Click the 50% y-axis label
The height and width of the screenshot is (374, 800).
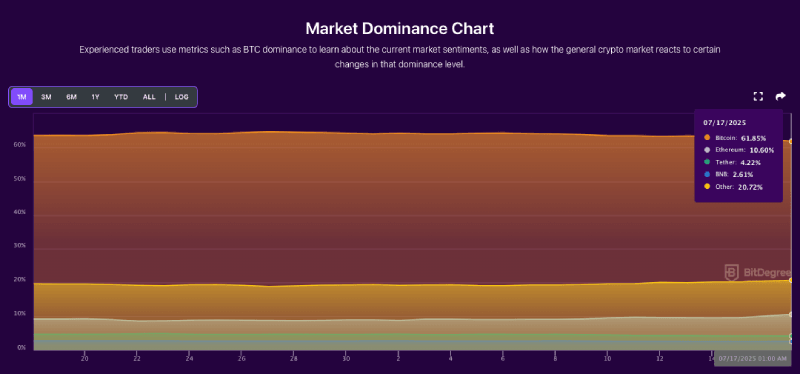[x=20, y=179]
